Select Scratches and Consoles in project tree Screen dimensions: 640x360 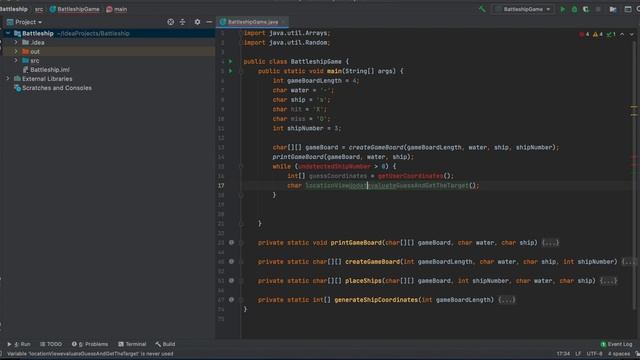pyautogui.click(x=52, y=88)
